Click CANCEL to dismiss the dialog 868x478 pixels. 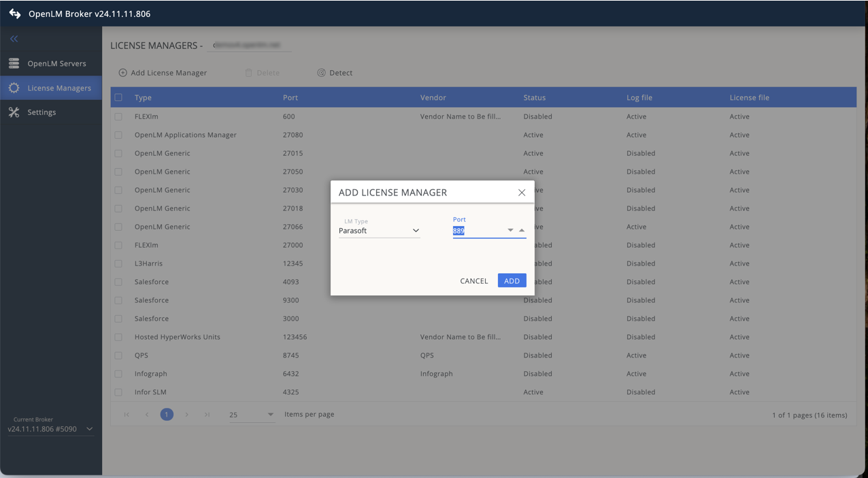pos(474,281)
